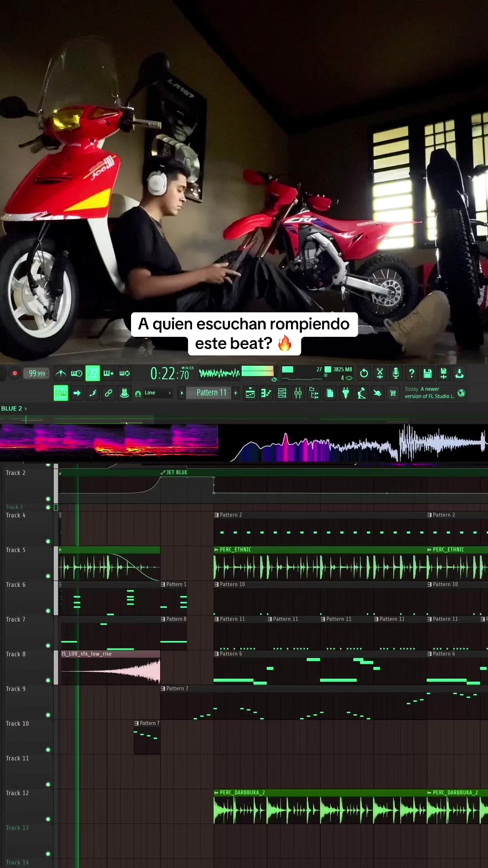The width and height of the screenshot is (488, 868).
Task: Mute Track 8 via its green LED
Action: point(48,680)
